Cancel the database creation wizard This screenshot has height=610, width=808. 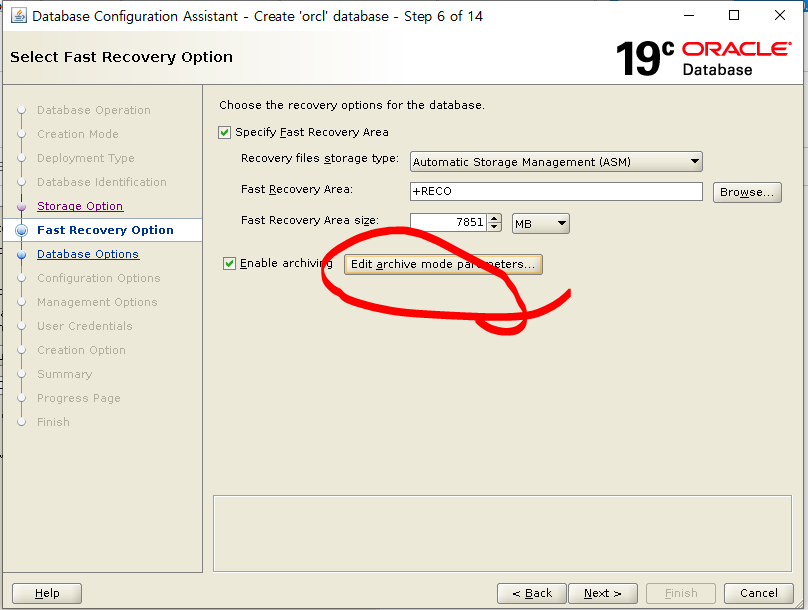point(759,593)
